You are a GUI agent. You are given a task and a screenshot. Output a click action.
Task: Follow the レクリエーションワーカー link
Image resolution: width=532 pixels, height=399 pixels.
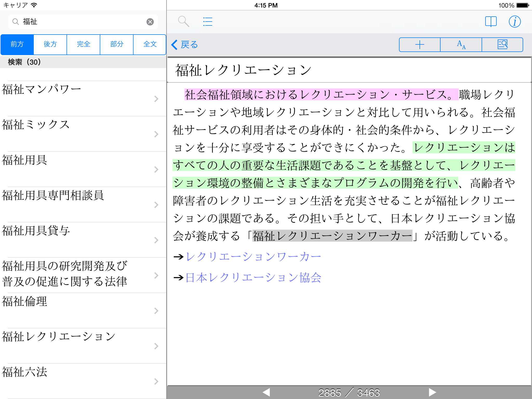tap(253, 257)
